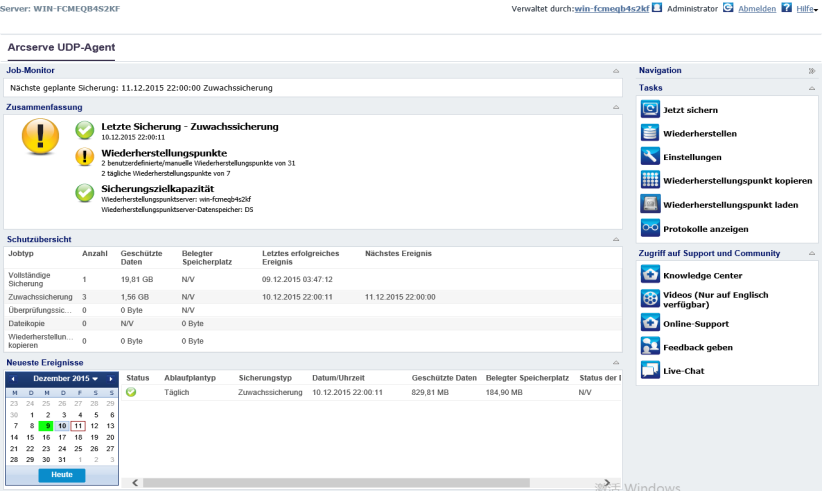Open the win-fcmeqb4s2kf server link

click(x=612, y=9)
